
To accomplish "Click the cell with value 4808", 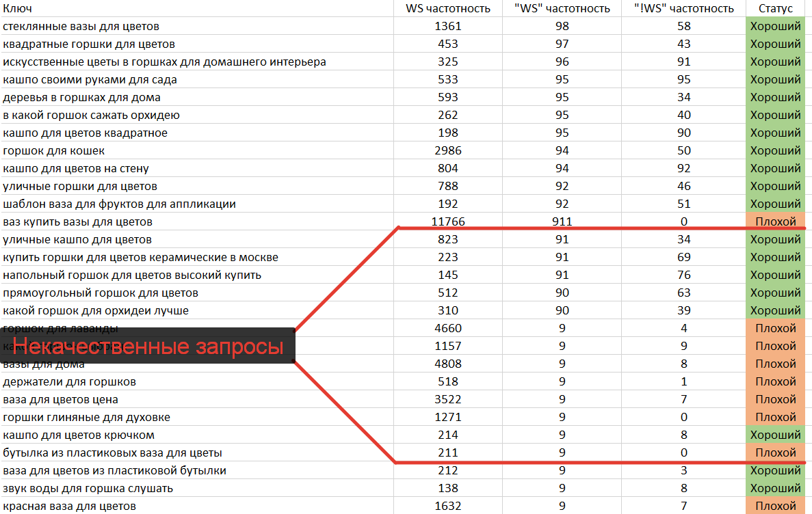I will [x=447, y=364].
